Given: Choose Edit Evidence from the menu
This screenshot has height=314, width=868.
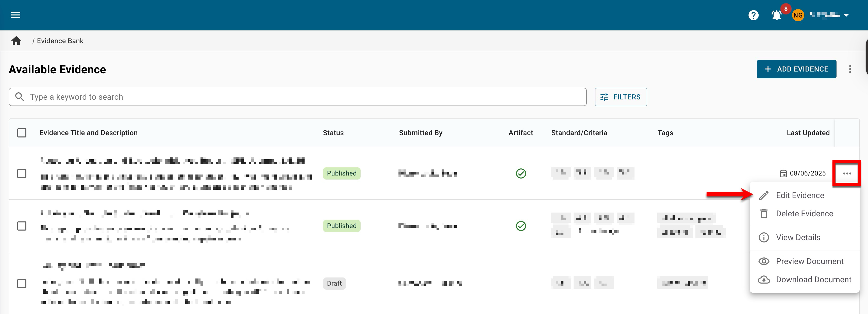Looking at the screenshot, I should click(x=799, y=195).
